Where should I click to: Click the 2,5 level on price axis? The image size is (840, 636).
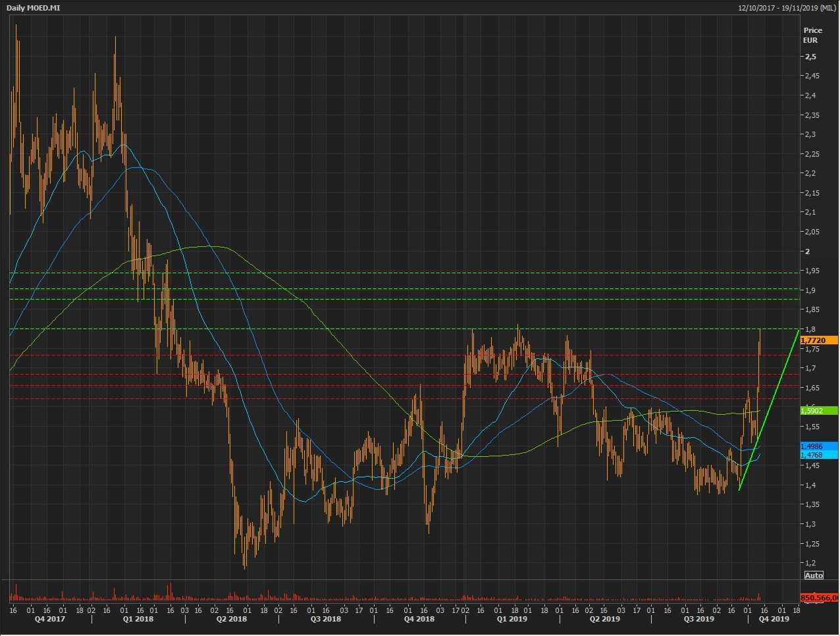(810, 57)
